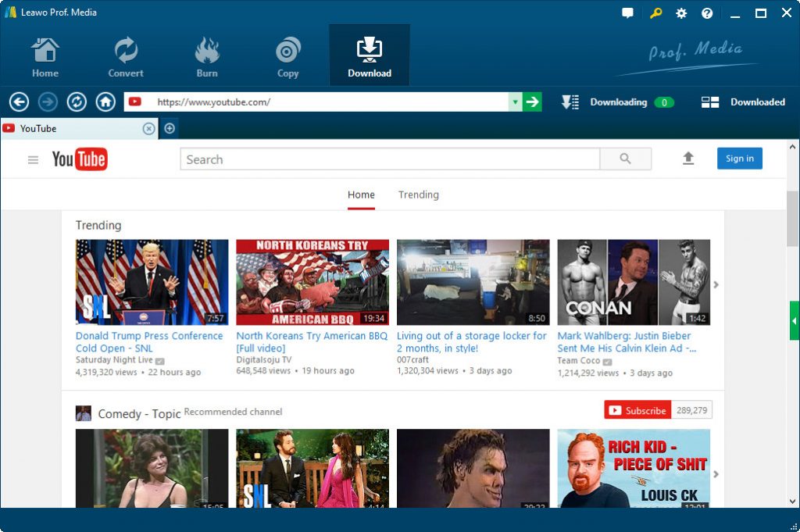The image size is (800, 532).
Task: Open the Downloading list icon
Action: [570, 102]
